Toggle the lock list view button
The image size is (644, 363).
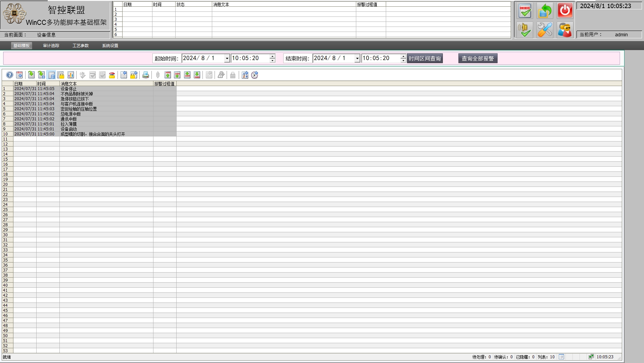(x=61, y=75)
